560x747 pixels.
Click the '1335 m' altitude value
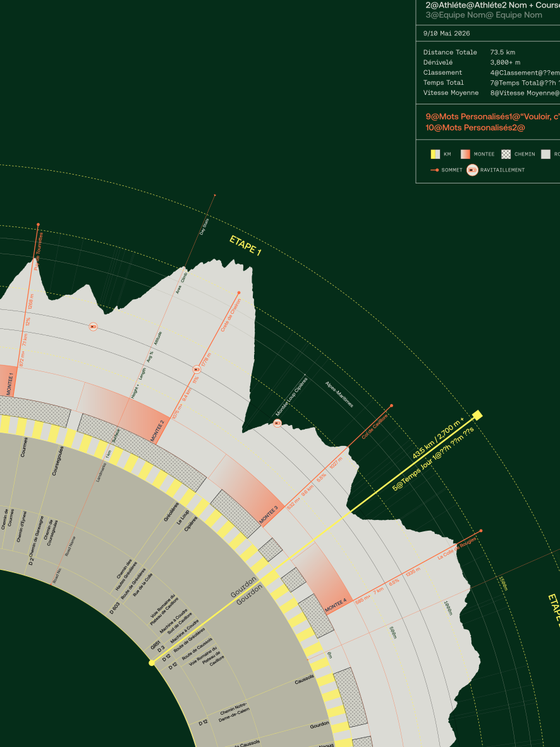[x=413, y=572]
